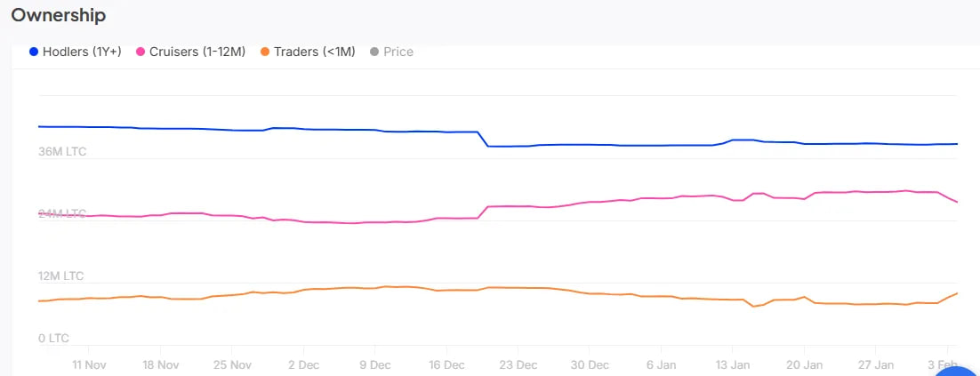Viewport: 980px width, 376px height.
Task: Click the 36M LTC axis label
Action: pyautogui.click(x=62, y=151)
